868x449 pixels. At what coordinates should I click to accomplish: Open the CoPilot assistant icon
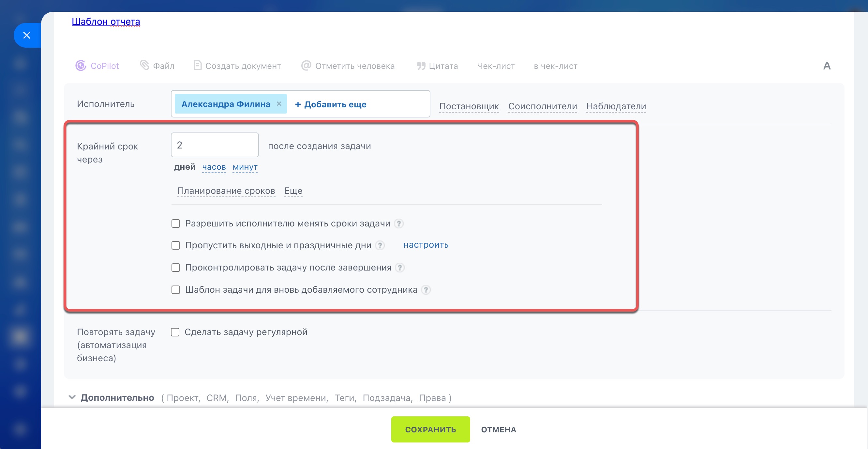pos(81,66)
